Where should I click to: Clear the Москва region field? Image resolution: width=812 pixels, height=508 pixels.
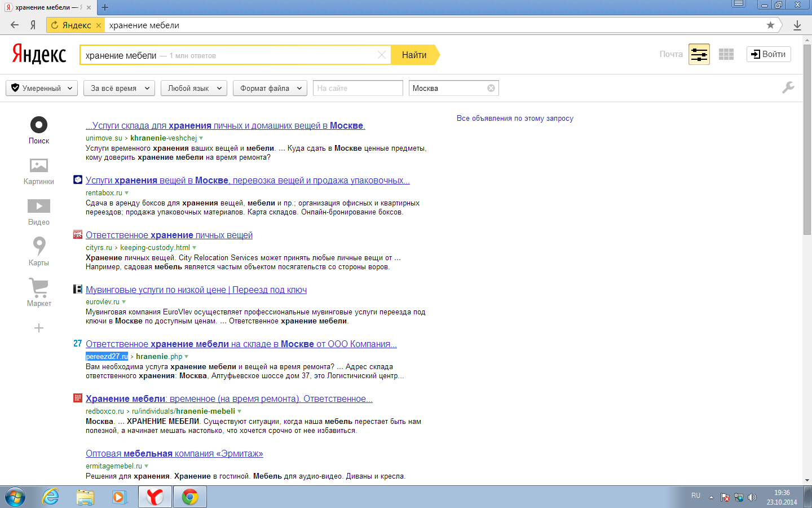(491, 88)
